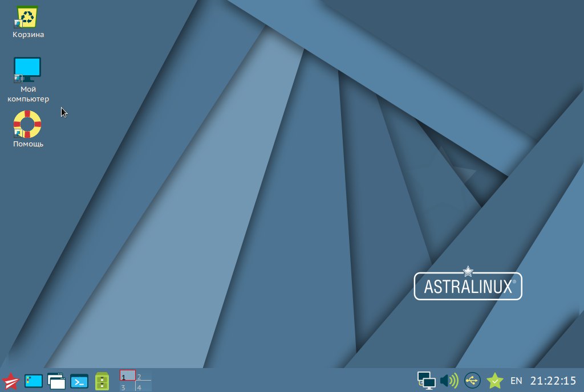The height and width of the screenshot is (392, 584).
Task: Switch to virtual desktop 2
Action: (x=143, y=375)
